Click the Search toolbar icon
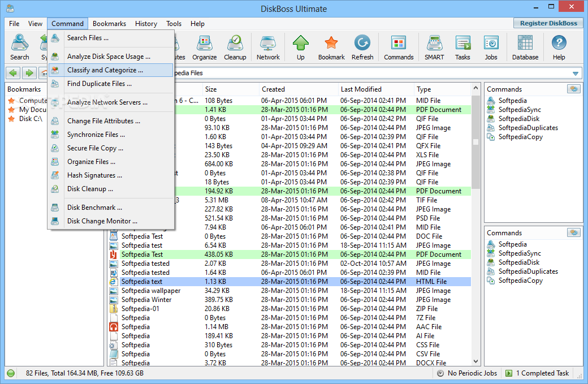The width and height of the screenshot is (588, 384). coord(19,47)
